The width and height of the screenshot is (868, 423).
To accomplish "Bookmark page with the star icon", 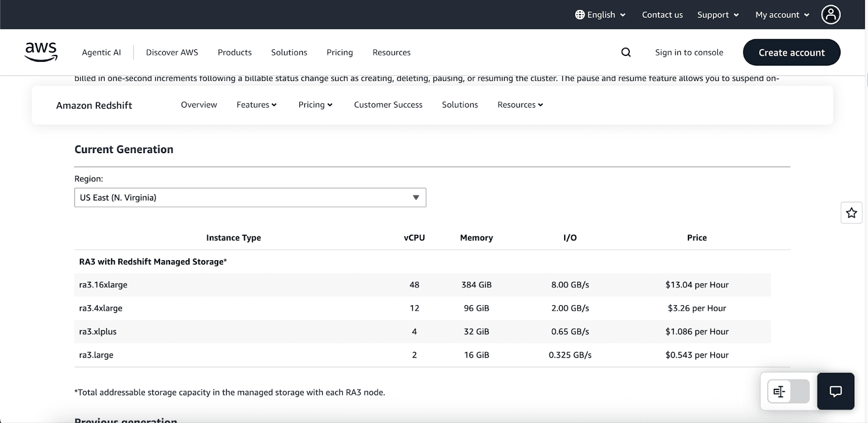I will click(x=852, y=213).
